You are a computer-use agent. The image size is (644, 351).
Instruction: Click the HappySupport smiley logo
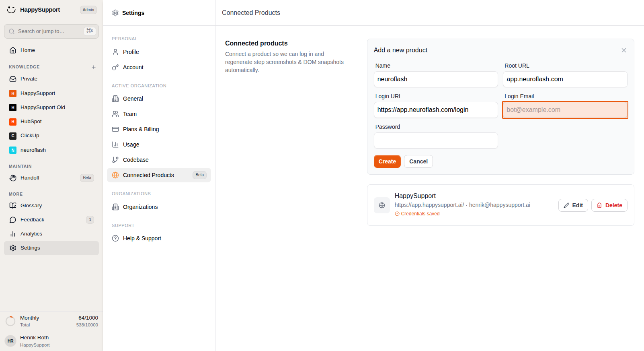[11, 10]
